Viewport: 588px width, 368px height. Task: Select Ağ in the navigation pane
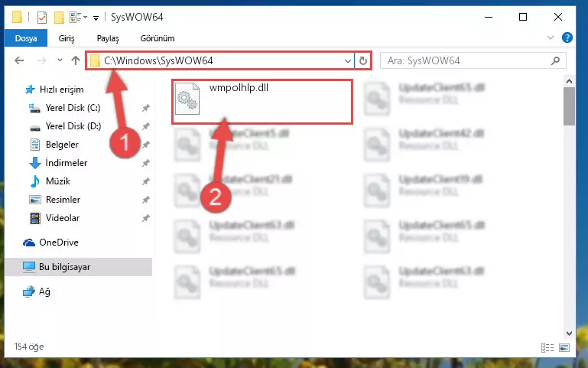[44, 291]
